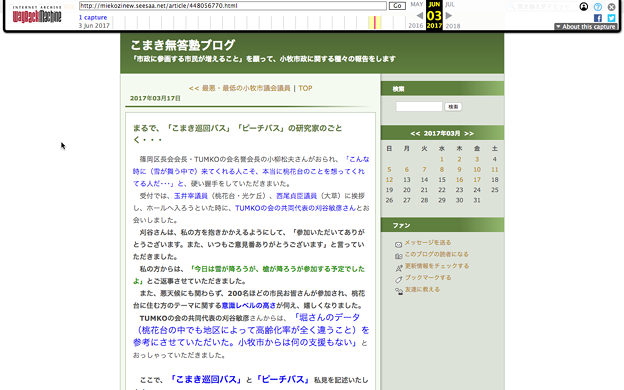624x390 pixels.
Task: Click the 更新情報をチェックする link
Action: pos(437,266)
